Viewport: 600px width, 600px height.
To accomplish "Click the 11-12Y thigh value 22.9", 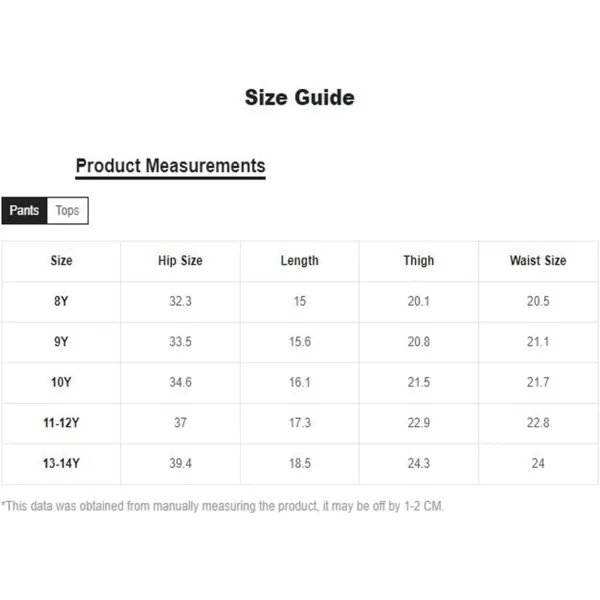I will (419, 422).
